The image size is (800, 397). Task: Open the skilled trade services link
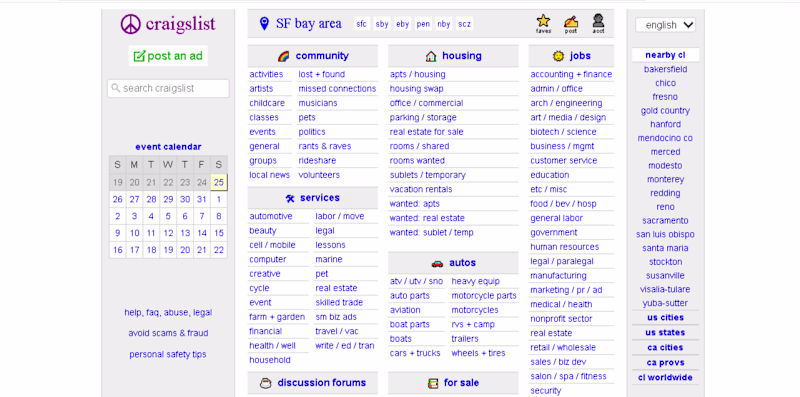(x=339, y=303)
